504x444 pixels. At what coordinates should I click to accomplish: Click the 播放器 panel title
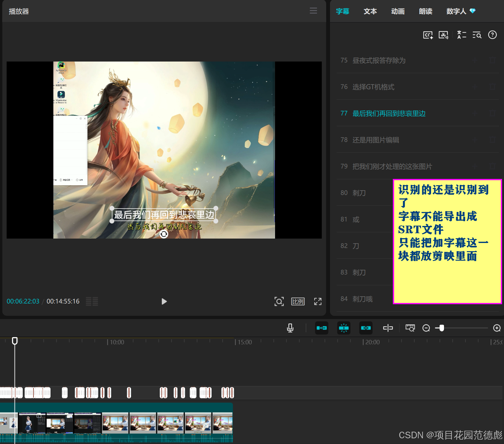19,11
